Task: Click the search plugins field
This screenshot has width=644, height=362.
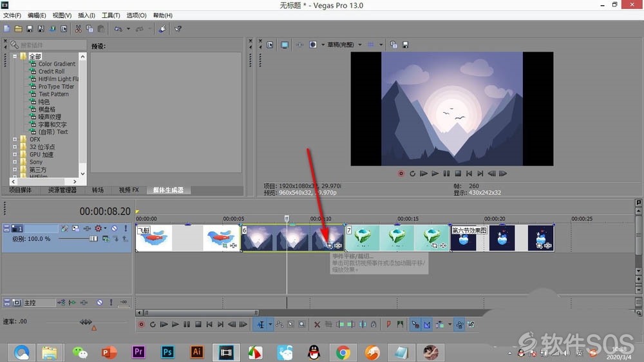Action: tap(48, 45)
